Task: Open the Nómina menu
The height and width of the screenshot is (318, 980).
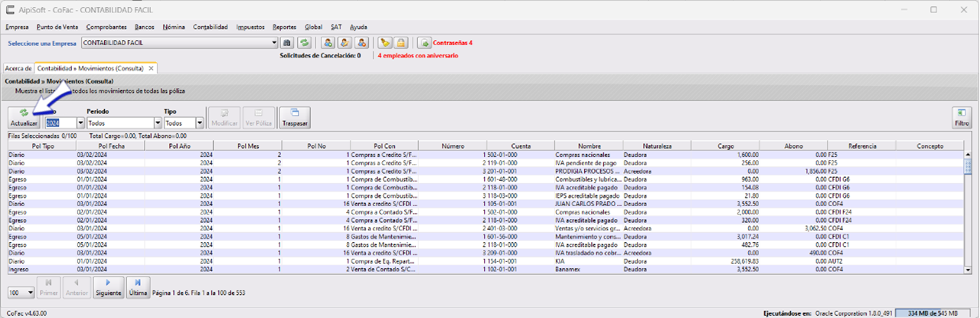Action: coord(174,27)
